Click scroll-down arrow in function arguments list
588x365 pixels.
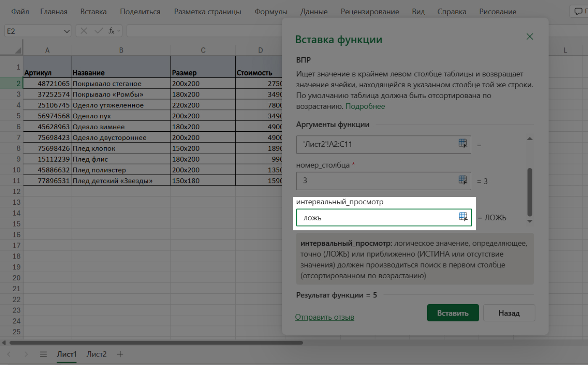coord(530,221)
